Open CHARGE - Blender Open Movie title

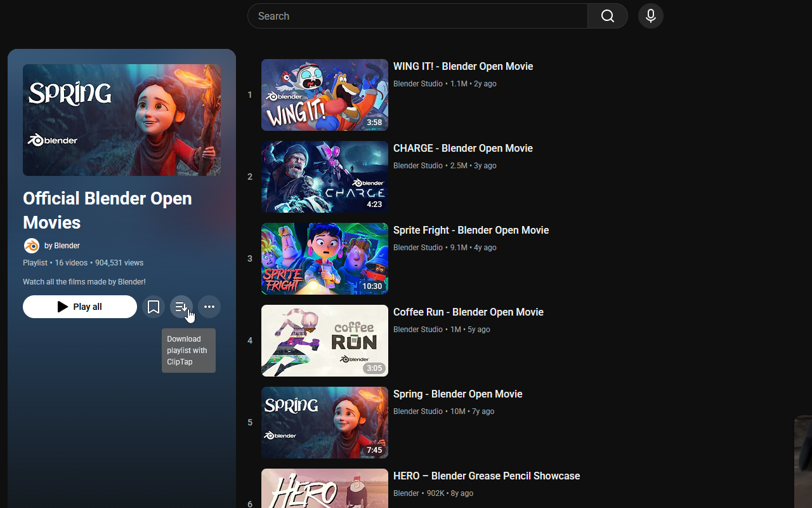pyautogui.click(x=463, y=148)
